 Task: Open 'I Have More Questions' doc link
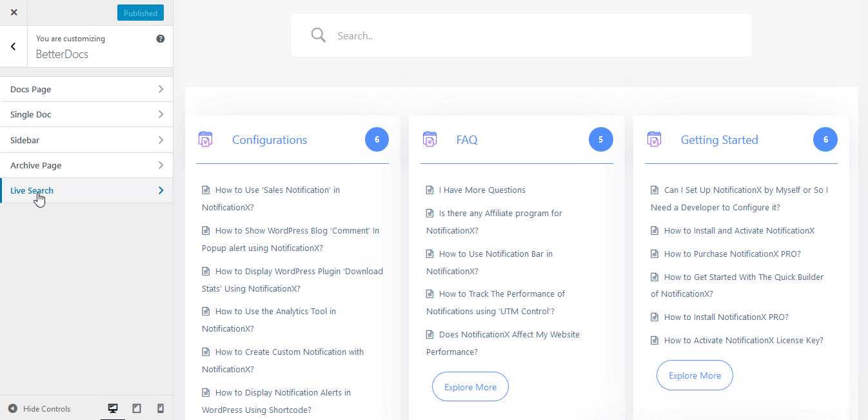coord(482,190)
